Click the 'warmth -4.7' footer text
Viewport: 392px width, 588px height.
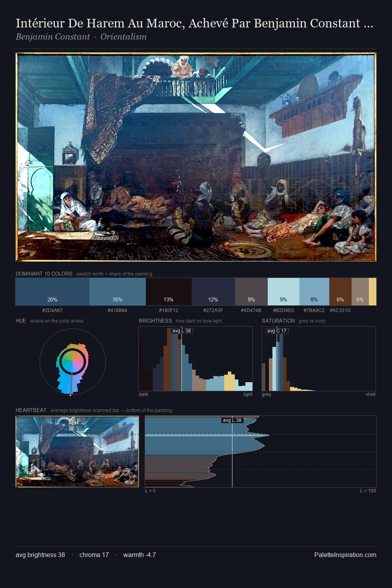140,555
